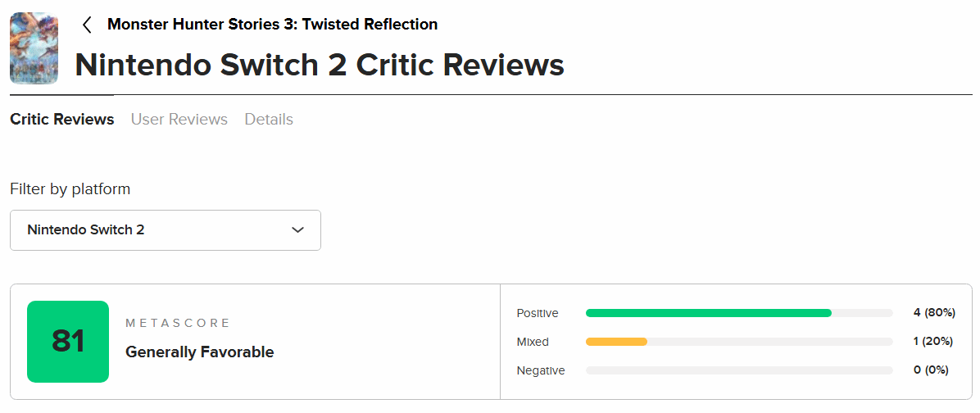The width and height of the screenshot is (980, 413).
Task: Switch to the Critic Reviews tab
Action: click(x=61, y=120)
